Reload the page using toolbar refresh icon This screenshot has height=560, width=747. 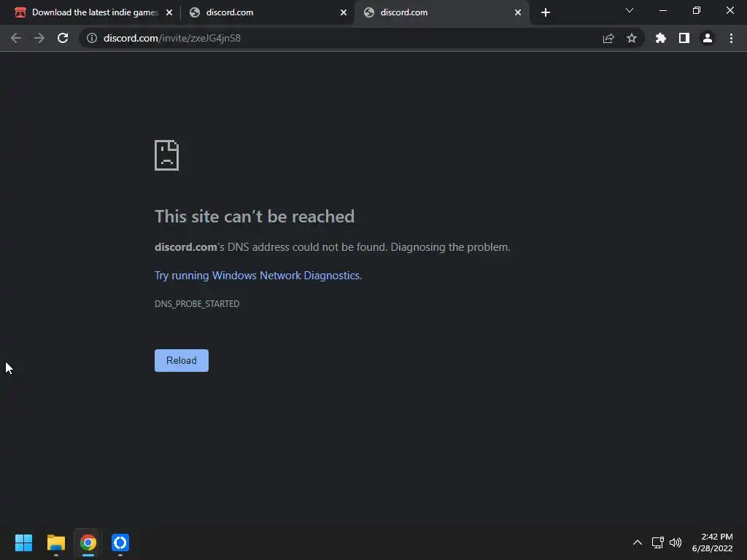click(x=63, y=38)
